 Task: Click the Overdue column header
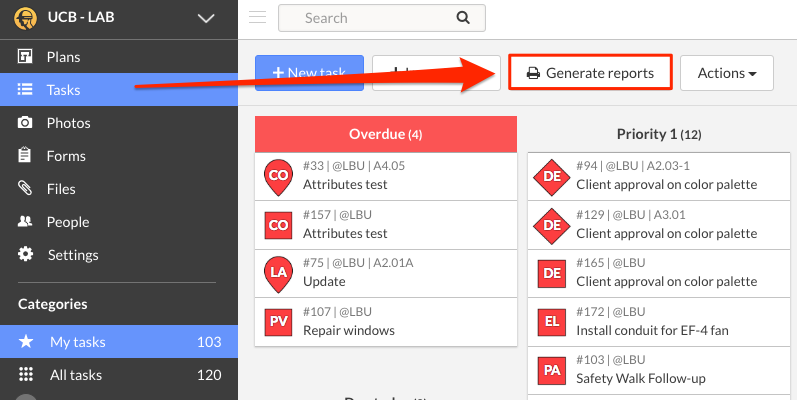point(385,134)
